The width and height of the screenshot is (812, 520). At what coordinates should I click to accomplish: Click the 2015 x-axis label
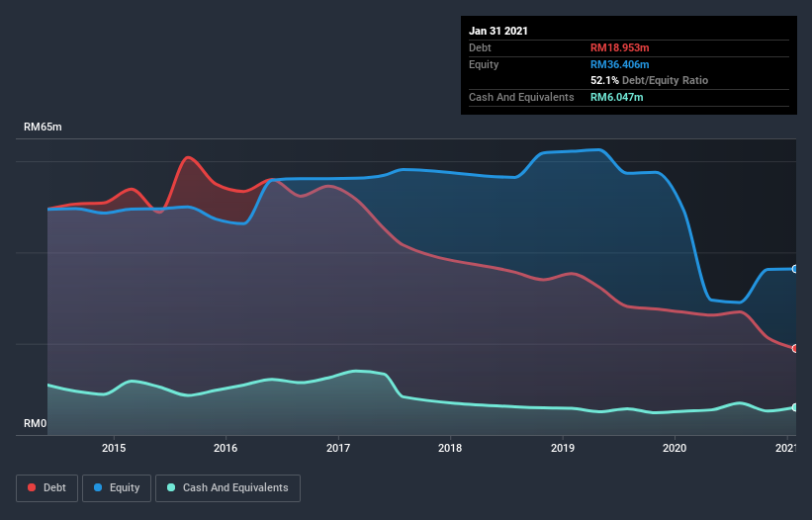[x=114, y=448]
